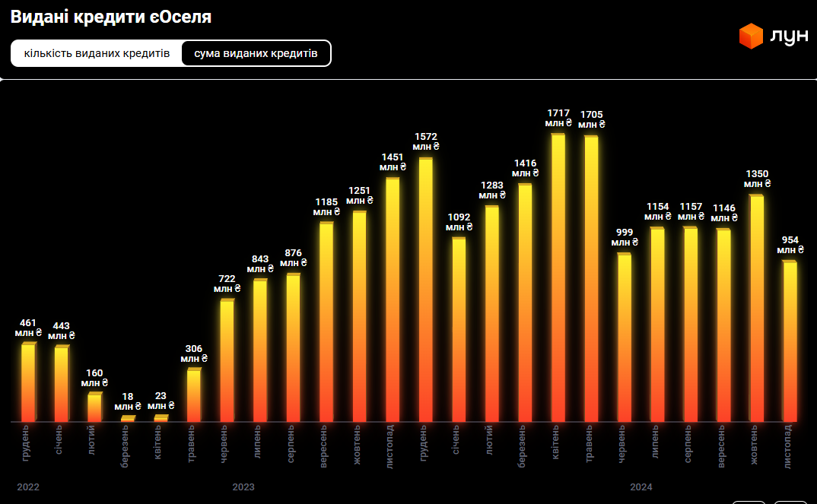Click the 1092 млн січень bar
817x504 pixels.
(x=459, y=330)
